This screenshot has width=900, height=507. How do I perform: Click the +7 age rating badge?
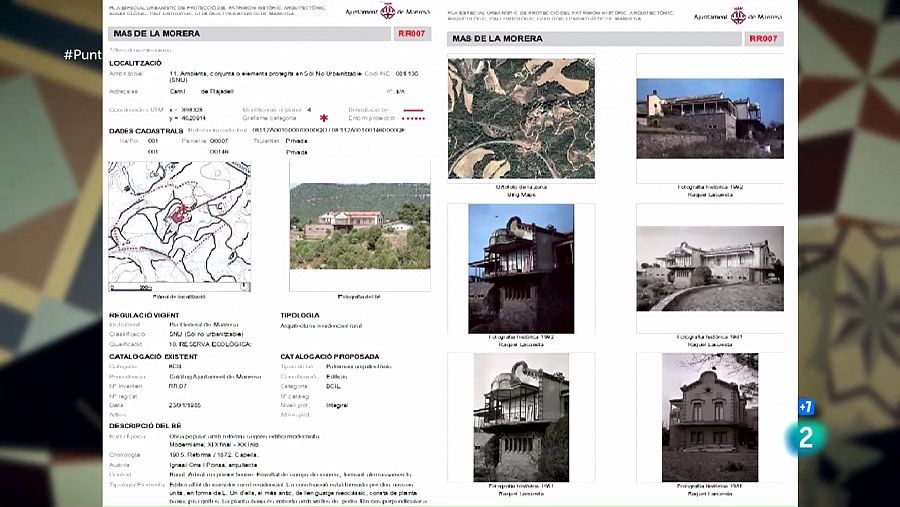806,407
